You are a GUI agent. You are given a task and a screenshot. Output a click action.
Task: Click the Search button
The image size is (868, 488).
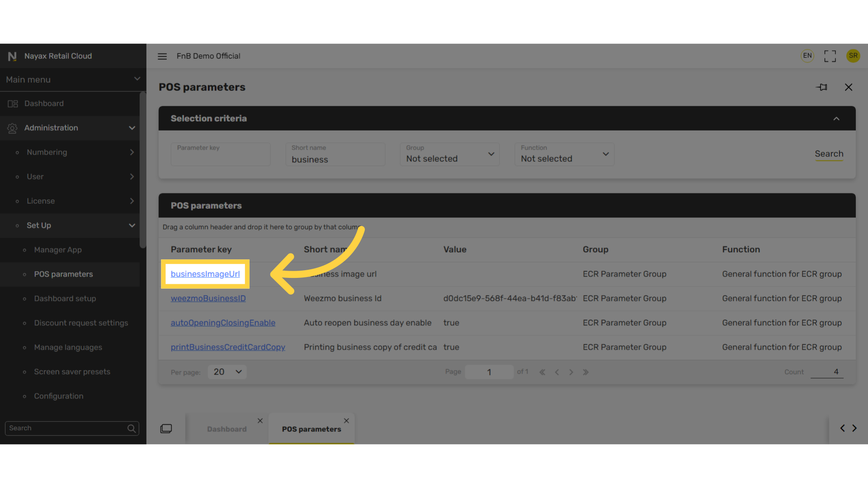pyautogui.click(x=829, y=154)
